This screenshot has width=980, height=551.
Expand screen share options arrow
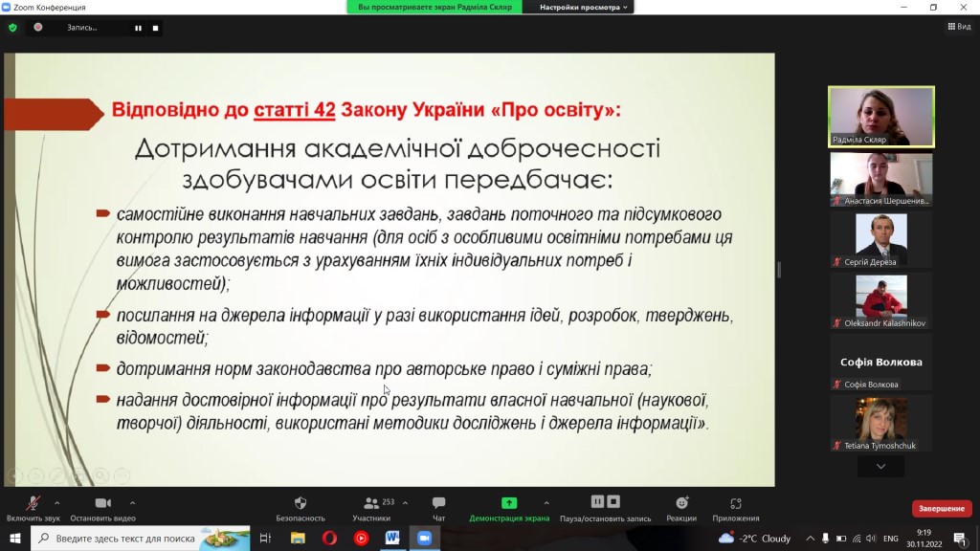pos(546,502)
